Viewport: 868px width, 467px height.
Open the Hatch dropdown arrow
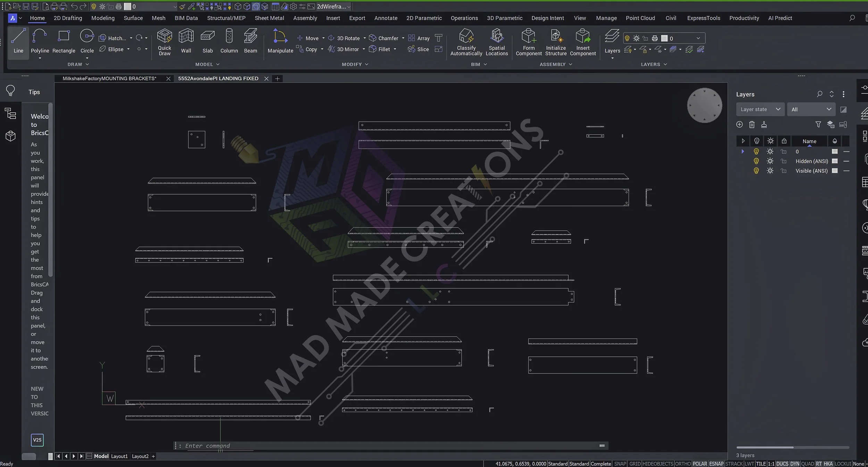[x=131, y=38]
